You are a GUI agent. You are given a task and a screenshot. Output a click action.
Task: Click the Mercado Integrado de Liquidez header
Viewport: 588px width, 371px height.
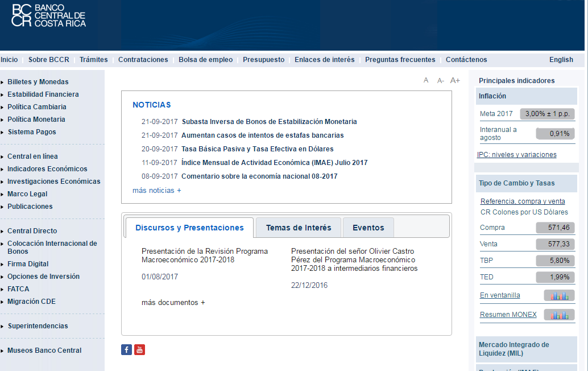(514, 349)
